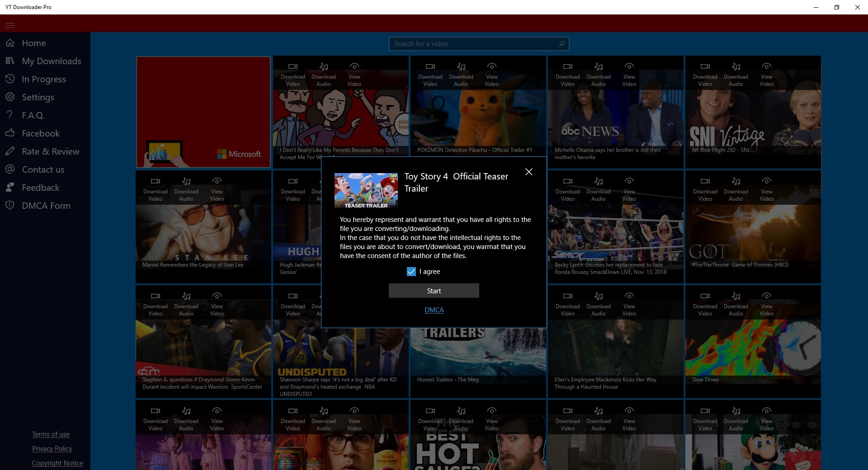Download video of the parents cartoon tile

(x=293, y=75)
